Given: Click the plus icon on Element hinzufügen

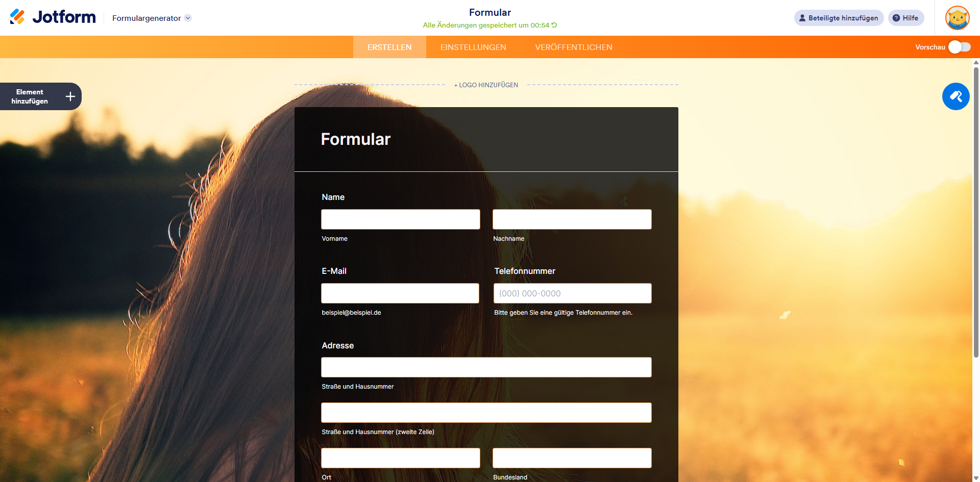Looking at the screenshot, I should pos(70,96).
